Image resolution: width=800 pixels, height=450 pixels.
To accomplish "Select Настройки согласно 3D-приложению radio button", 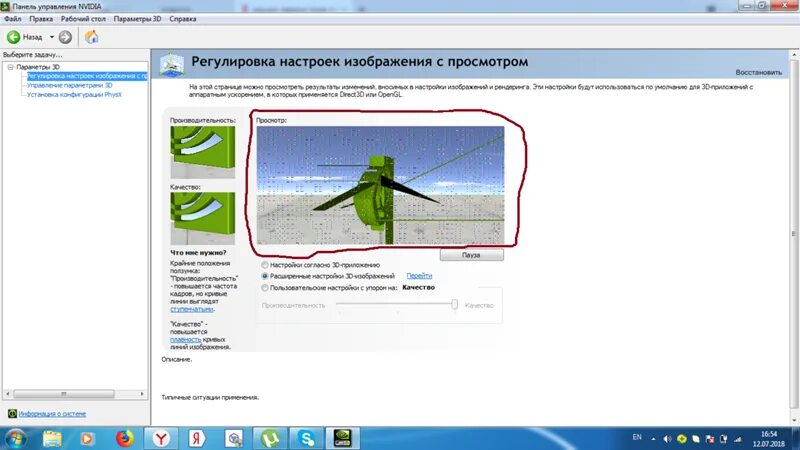I will (265, 265).
